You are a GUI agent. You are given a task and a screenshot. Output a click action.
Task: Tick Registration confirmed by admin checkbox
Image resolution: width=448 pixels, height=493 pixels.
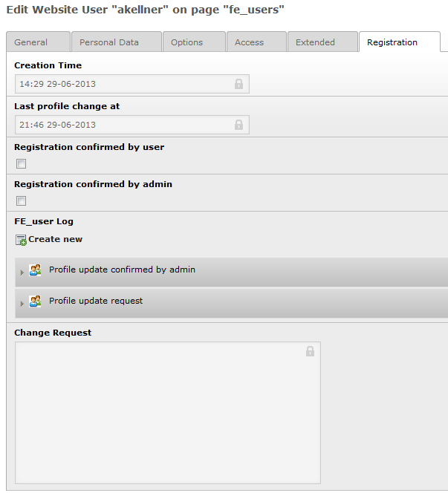pos(22,201)
